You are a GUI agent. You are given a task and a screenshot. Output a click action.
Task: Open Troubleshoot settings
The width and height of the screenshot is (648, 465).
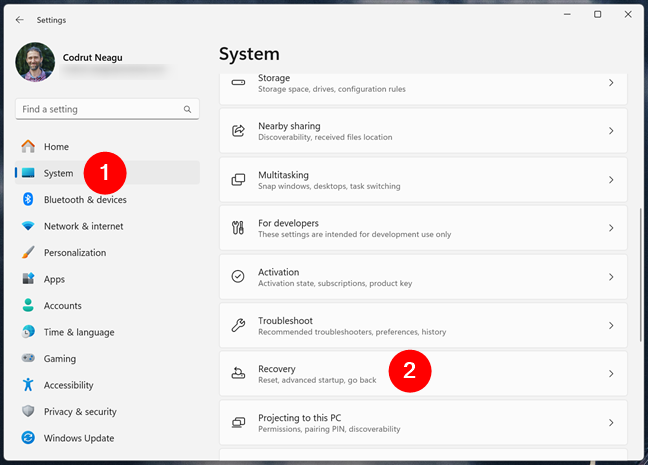tap(423, 325)
